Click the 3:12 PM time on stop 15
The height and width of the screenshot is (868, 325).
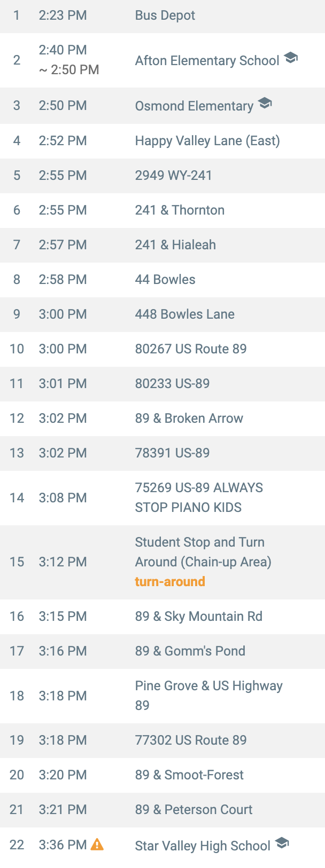pyautogui.click(x=63, y=562)
